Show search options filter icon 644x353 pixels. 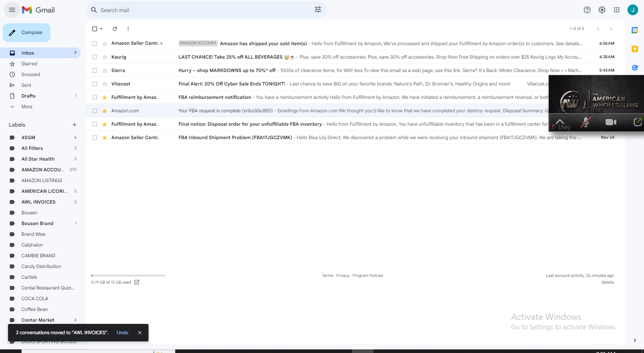pos(318,10)
